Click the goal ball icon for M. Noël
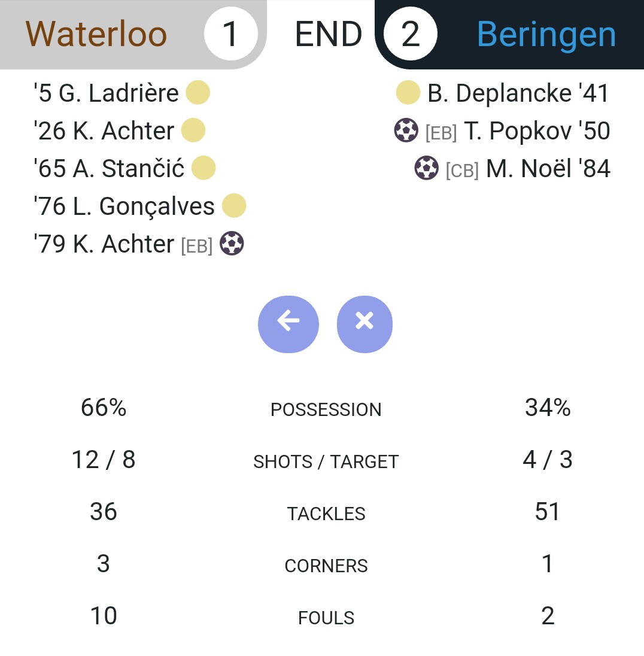Viewport: 644px width, 656px height. point(426,168)
